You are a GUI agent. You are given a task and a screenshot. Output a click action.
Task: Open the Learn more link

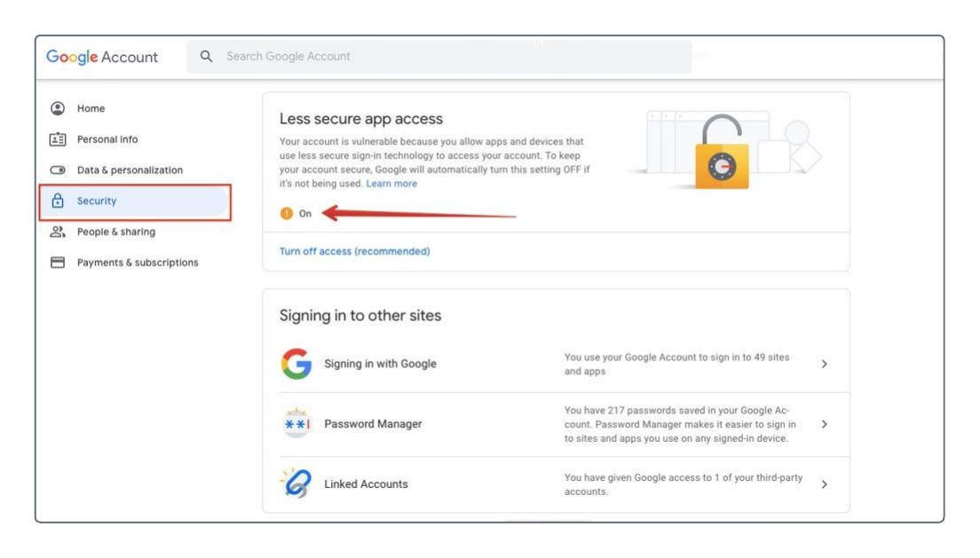pyautogui.click(x=391, y=184)
